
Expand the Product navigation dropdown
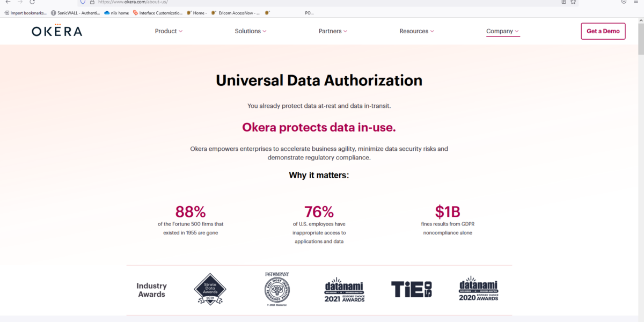(169, 31)
